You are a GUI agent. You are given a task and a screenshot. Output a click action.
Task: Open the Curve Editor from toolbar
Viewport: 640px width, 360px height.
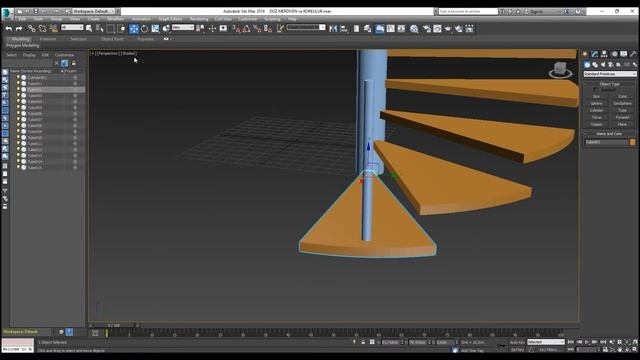pyautogui.click(x=391, y=29)
